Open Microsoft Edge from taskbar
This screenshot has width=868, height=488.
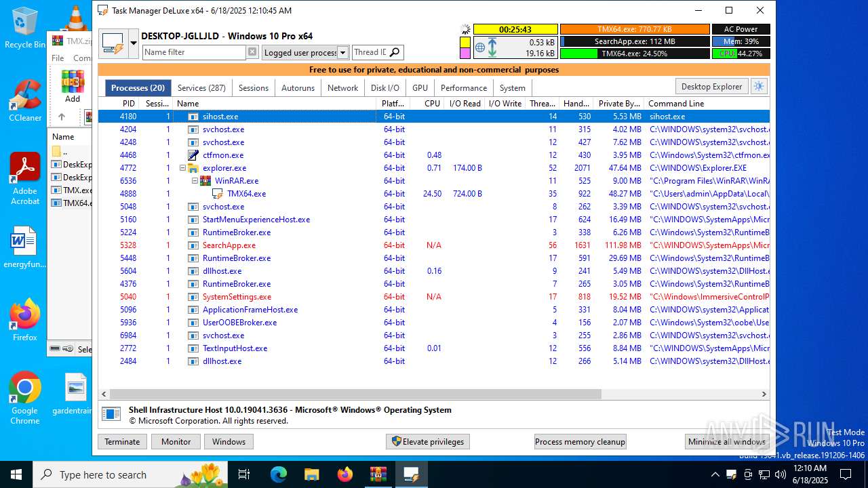(279, 474)
